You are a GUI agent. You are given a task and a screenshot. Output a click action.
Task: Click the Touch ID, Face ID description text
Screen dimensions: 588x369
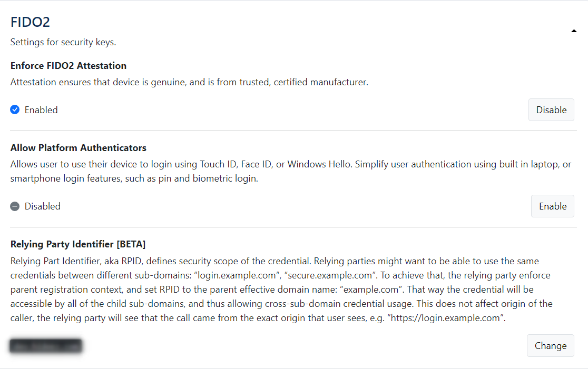[236, 164]
